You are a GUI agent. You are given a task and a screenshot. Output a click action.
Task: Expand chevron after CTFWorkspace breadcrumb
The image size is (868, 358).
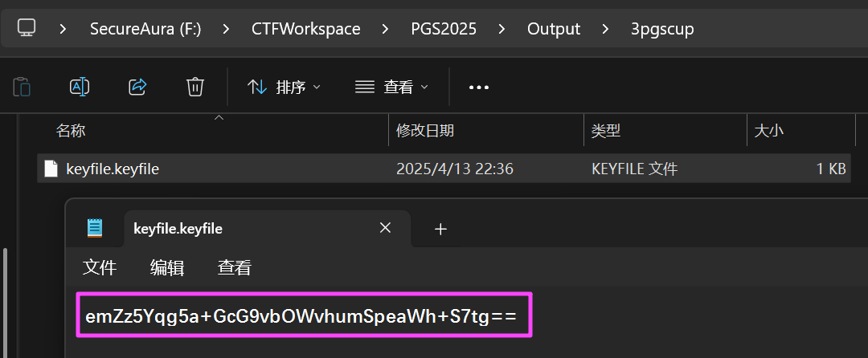click(x=385, y=28)
